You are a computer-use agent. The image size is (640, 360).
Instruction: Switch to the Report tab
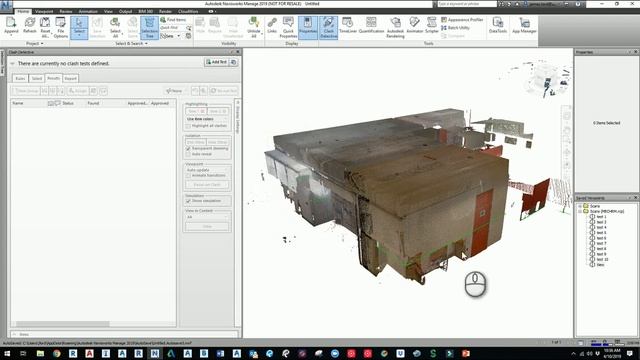71,78
